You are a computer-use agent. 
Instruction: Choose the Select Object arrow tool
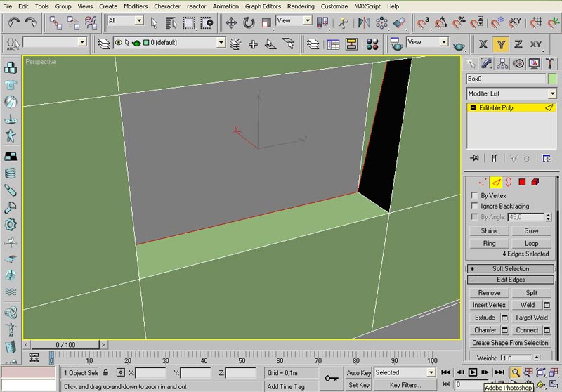click(154, 23)
